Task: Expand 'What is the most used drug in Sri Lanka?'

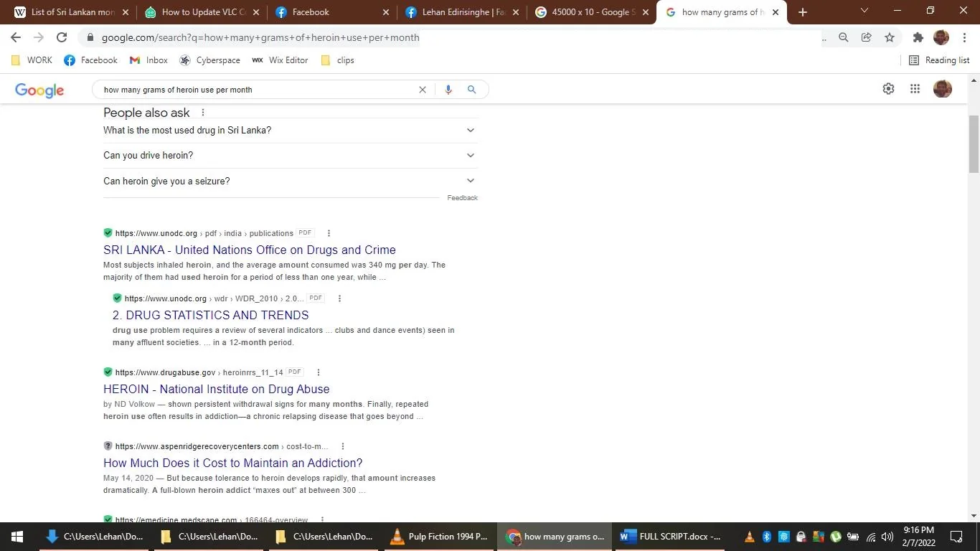Action: 291,131
